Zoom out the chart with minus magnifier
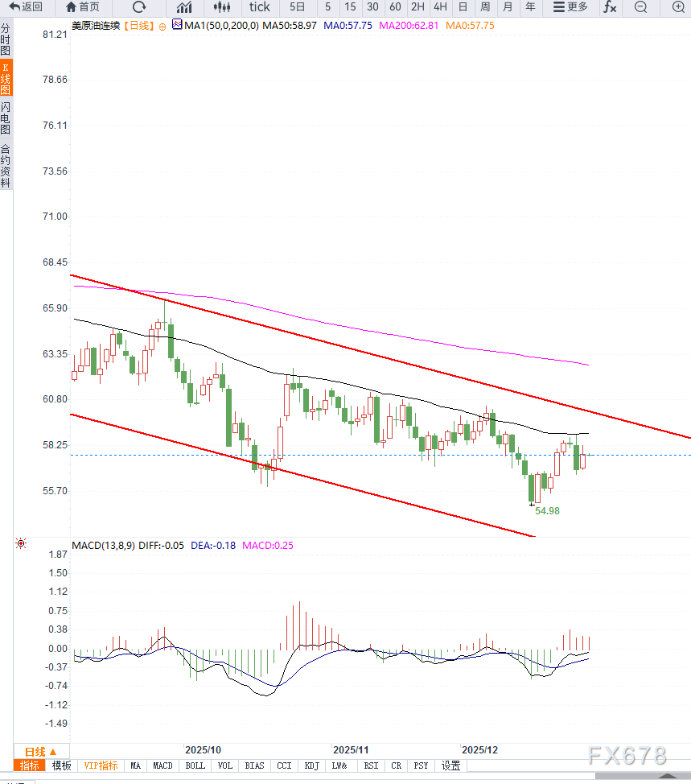This screenshot has height=784, width=691. pyautogui.click(x=640, y=7)
